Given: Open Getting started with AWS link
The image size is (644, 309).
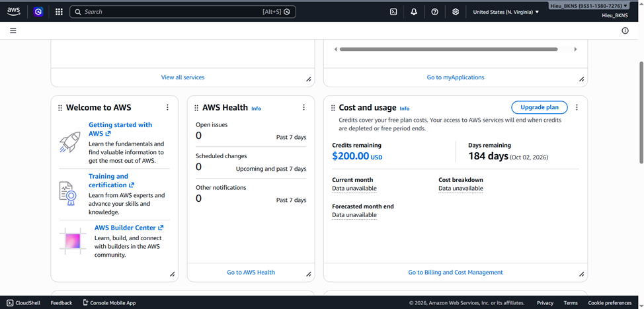Looking at the screenshot, I should (x=120, y=129).
